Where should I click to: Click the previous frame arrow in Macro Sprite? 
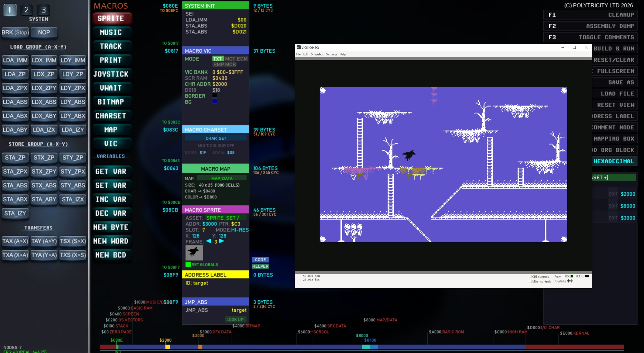(209, 241)
